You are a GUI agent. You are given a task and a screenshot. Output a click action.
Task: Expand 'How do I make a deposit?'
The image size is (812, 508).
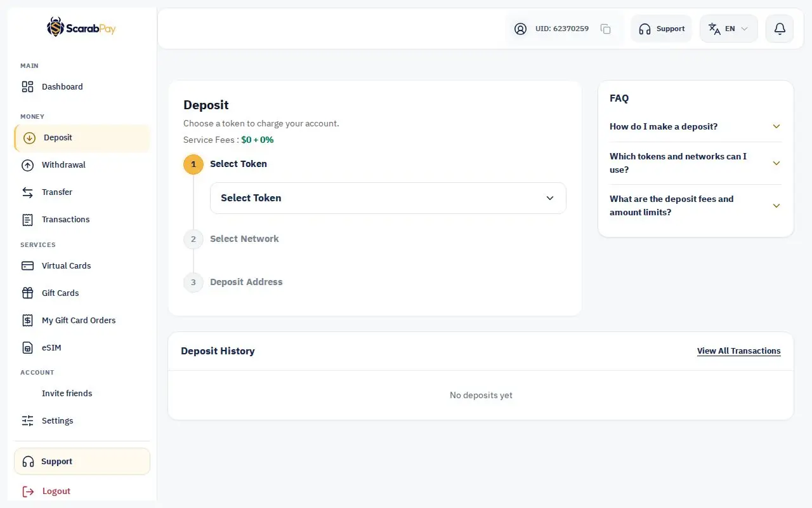[x=695, y=126]
